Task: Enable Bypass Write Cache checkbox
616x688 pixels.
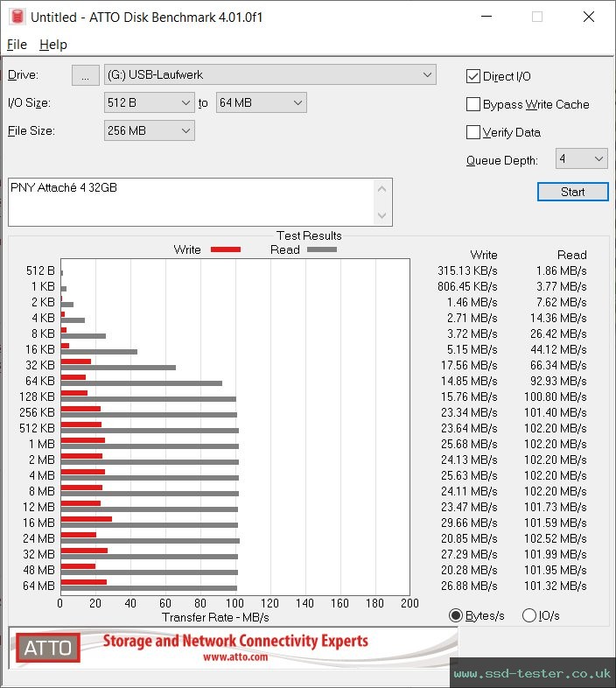Action: click(473, 104)
